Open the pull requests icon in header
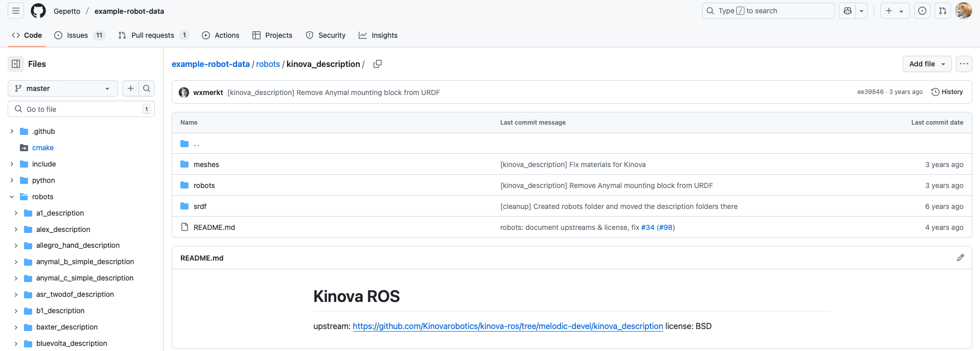The image size is (980, 351). (943, 11)
